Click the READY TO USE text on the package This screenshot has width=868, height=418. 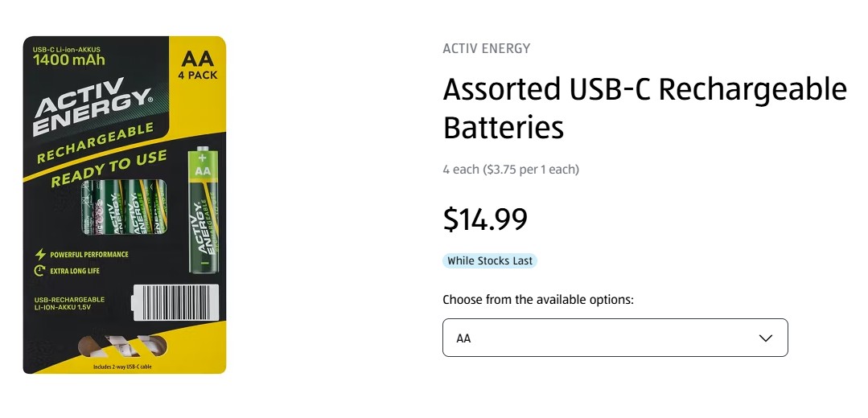[109, 169]
